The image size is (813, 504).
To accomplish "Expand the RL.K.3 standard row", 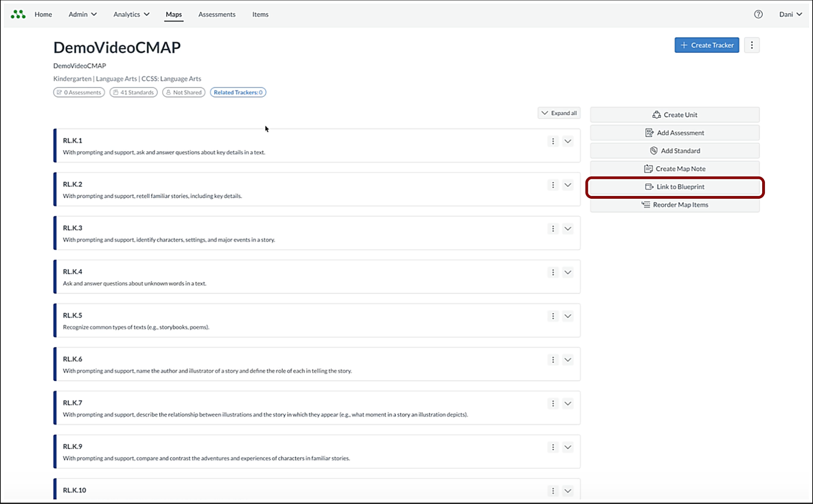I will 568,228.
